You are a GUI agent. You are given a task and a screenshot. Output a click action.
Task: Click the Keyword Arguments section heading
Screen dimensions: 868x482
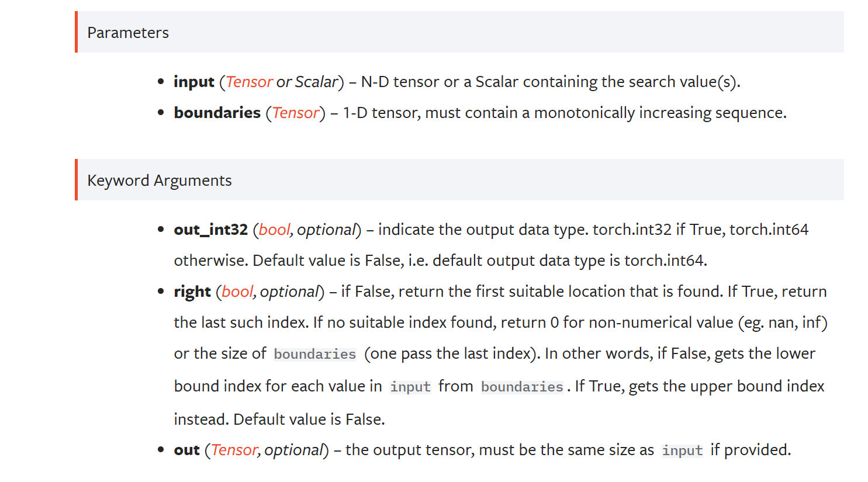click(160, 181)
